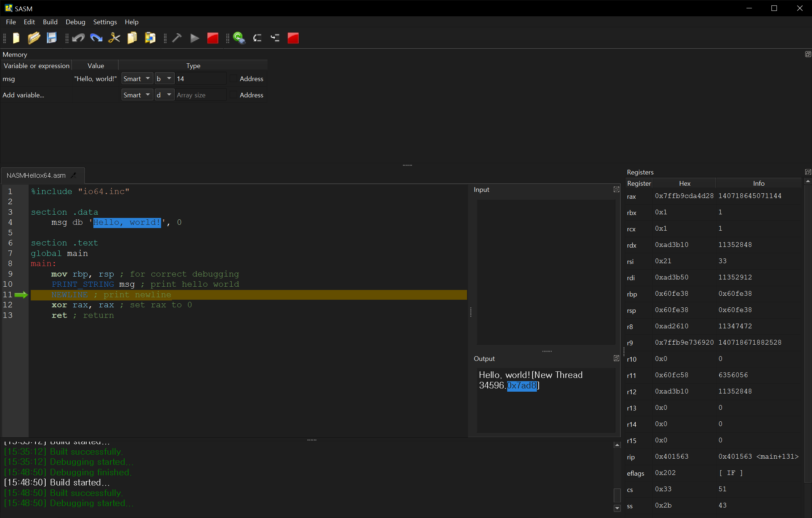The width and height of the screenshot is (812, 518).
Task: Click the Cut scissors icon
Action: [114, 38]
